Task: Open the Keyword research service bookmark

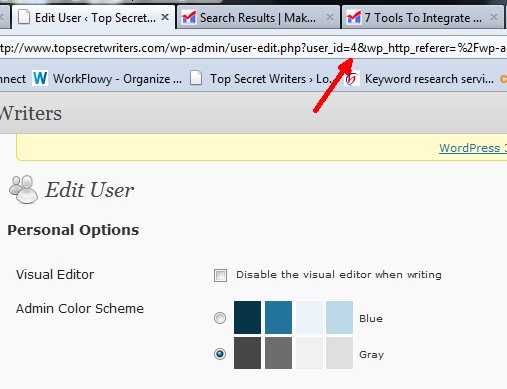Action: (x=419, y=79)
